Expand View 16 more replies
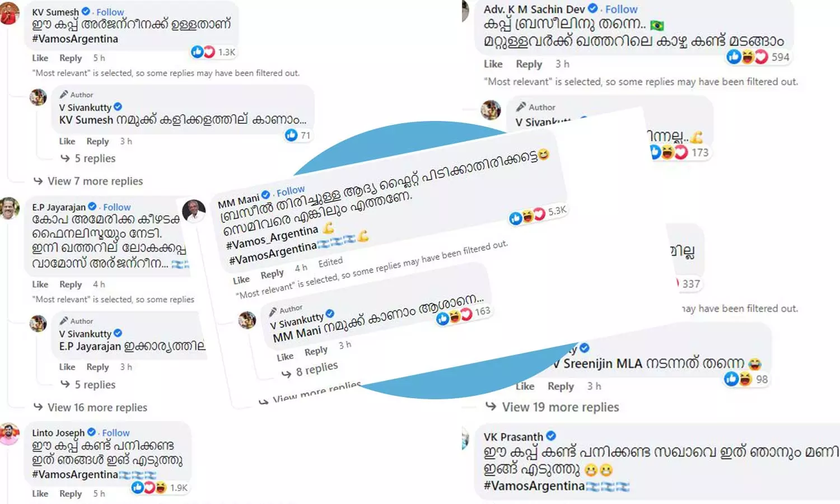The height and width of the screenshot is (504, 840). click(90, 407)
